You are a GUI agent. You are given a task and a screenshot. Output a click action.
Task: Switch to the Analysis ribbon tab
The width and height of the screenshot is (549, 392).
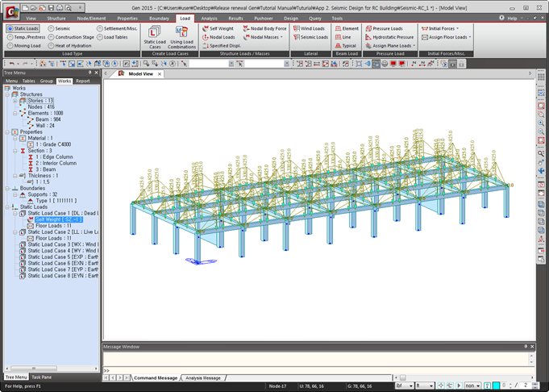point(209,17)
